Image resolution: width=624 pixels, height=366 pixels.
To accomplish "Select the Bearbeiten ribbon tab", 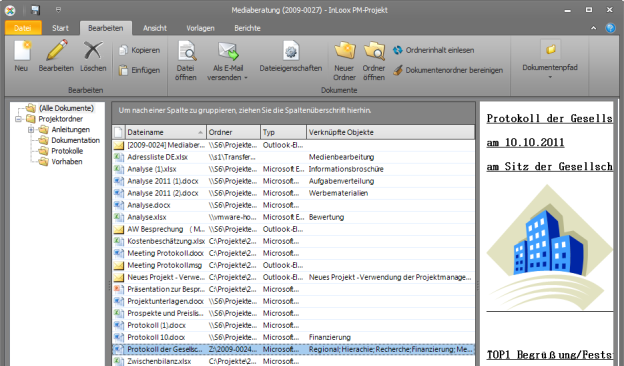I will tap(105, 28).
